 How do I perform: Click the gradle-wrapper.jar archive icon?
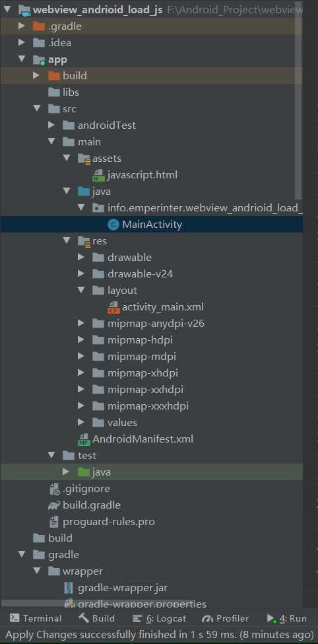point(69,588)
